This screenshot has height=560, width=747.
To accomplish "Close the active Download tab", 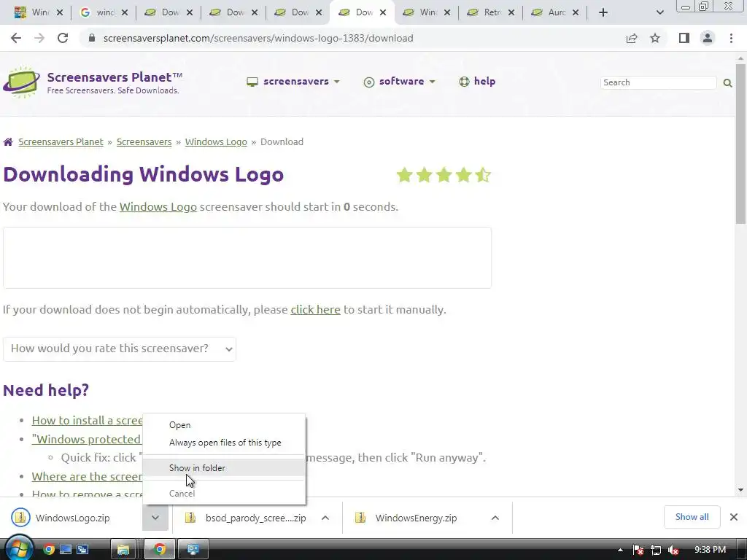I will coord(383,13).
